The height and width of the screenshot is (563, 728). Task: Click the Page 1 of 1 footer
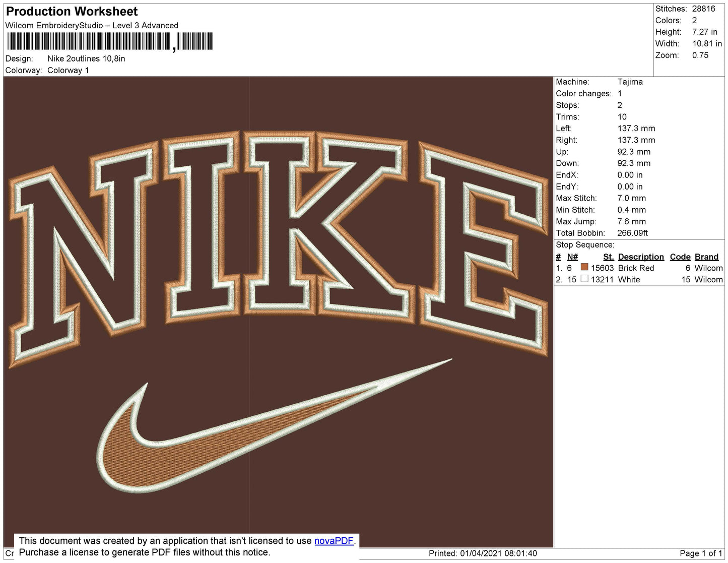tap(701, 553)
